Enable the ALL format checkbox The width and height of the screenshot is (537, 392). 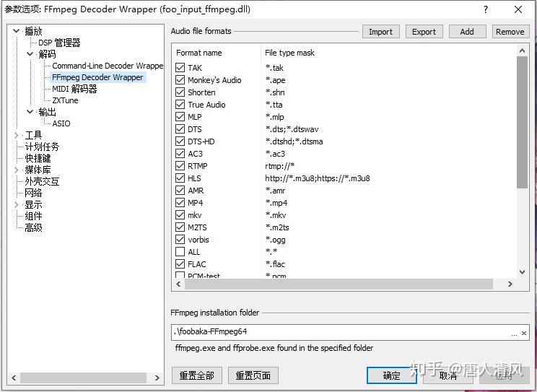pos(180,252)
